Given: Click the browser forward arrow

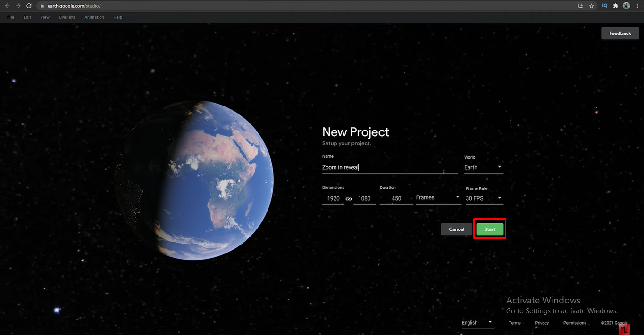Looking at the screenshot, I should click(18, 6).
